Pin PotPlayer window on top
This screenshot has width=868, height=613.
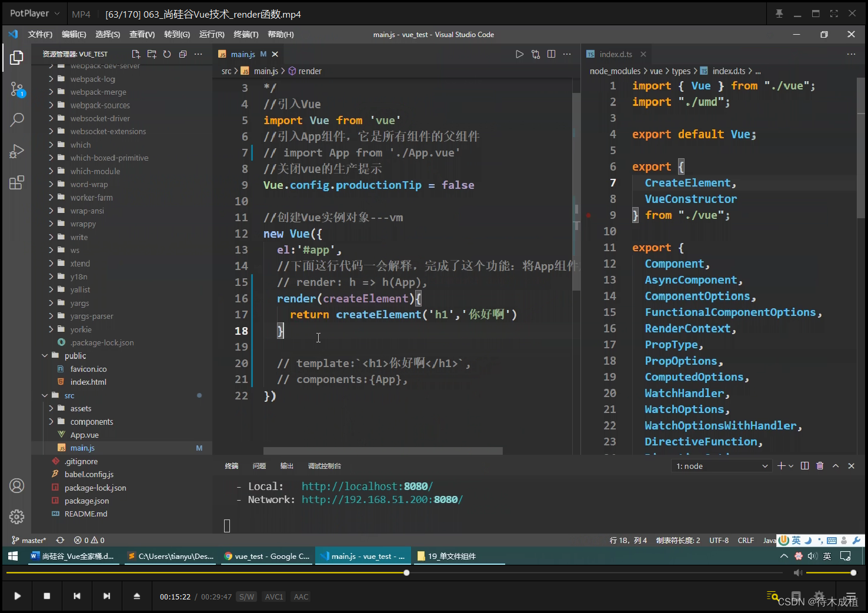[x=779, y=14]
